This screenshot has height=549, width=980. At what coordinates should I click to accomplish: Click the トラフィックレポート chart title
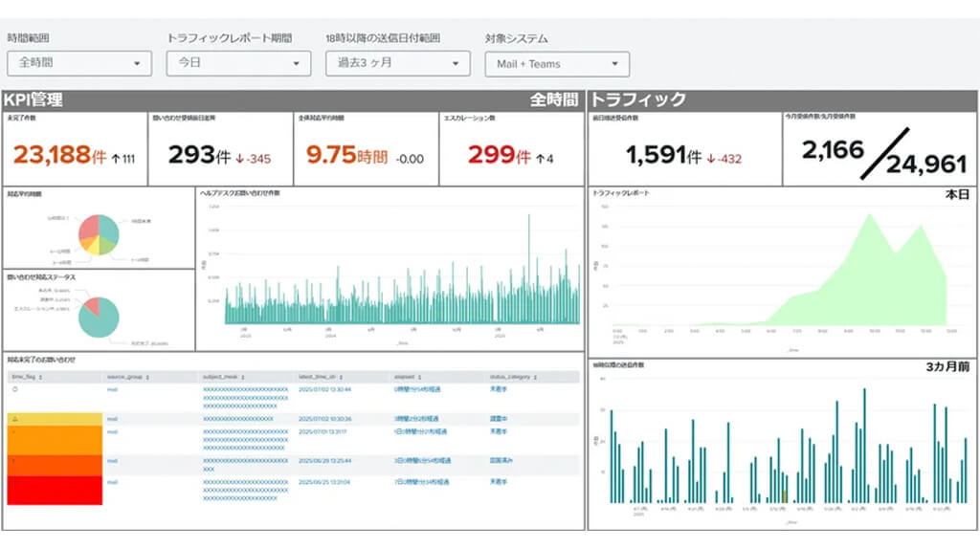(x=620, y=193)
